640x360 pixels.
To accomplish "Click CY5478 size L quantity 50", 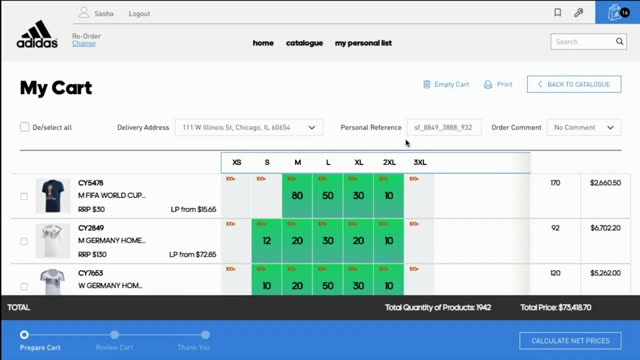I will coord(328,196).
